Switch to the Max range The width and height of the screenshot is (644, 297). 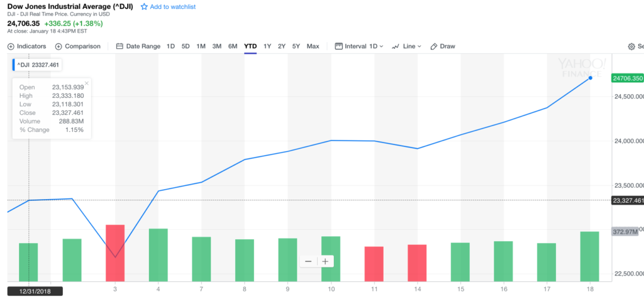(x=313, y=46)
